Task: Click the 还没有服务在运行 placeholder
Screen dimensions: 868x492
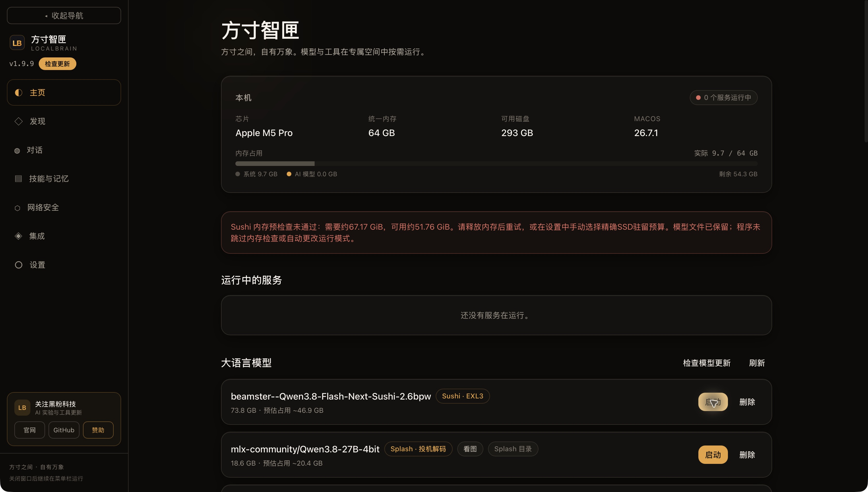Action: 496,315
